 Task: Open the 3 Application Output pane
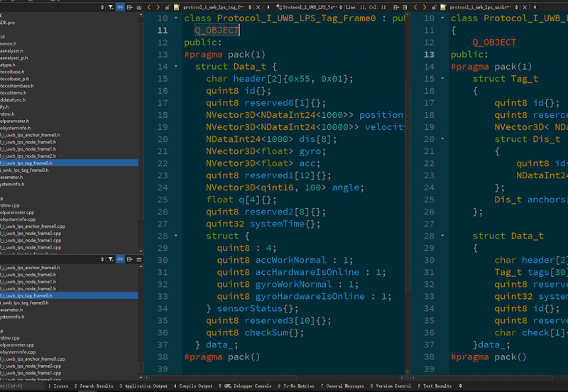[143, 386]
